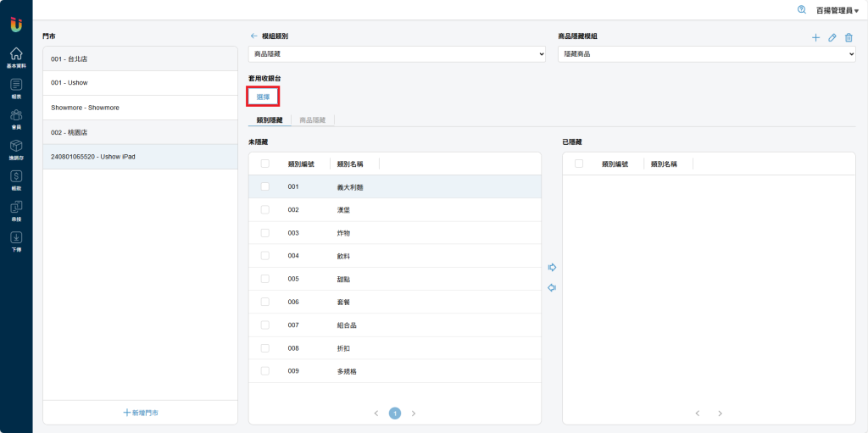Select all in the 已隱藏 table header checkbox
This screenshot has width=868, height=433.
click(579, 164)
